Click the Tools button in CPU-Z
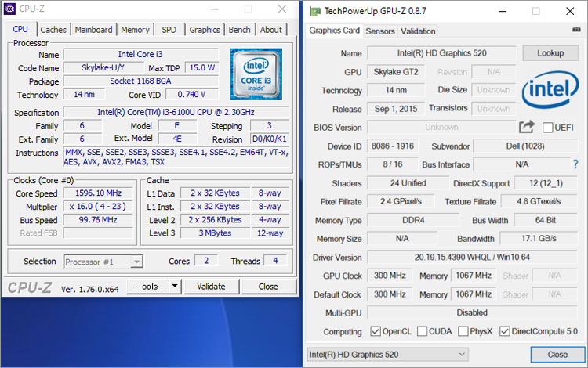 147,287
